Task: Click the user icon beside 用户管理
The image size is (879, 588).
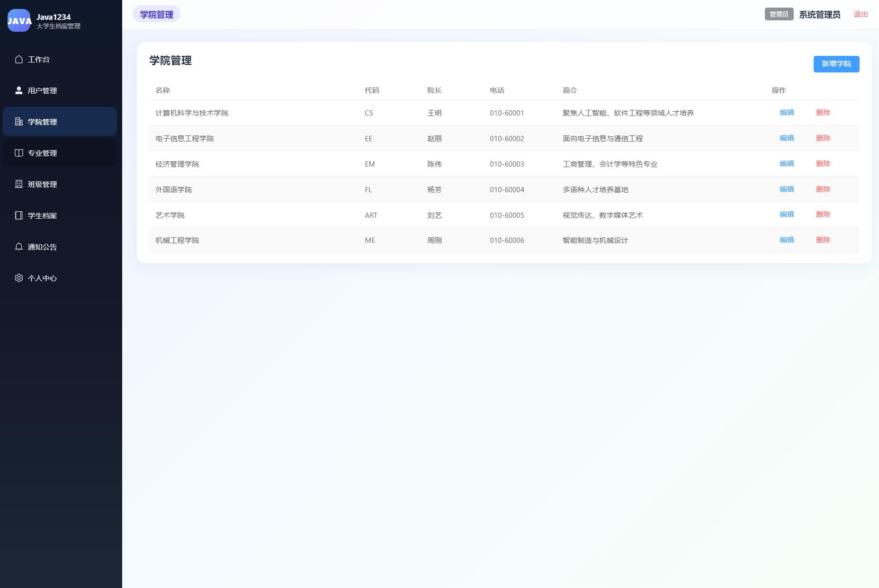Action: click(19, 90)
